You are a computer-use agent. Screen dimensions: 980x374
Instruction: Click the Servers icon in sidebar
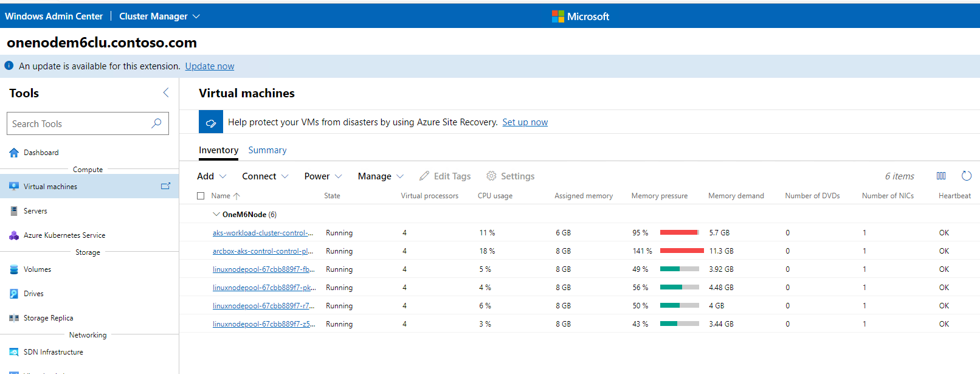[14, 211]
